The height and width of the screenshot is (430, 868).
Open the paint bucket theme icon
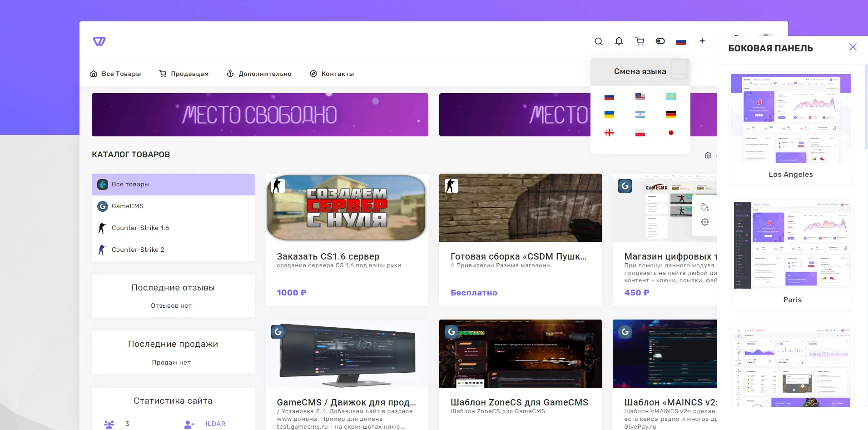pos(704,207)
